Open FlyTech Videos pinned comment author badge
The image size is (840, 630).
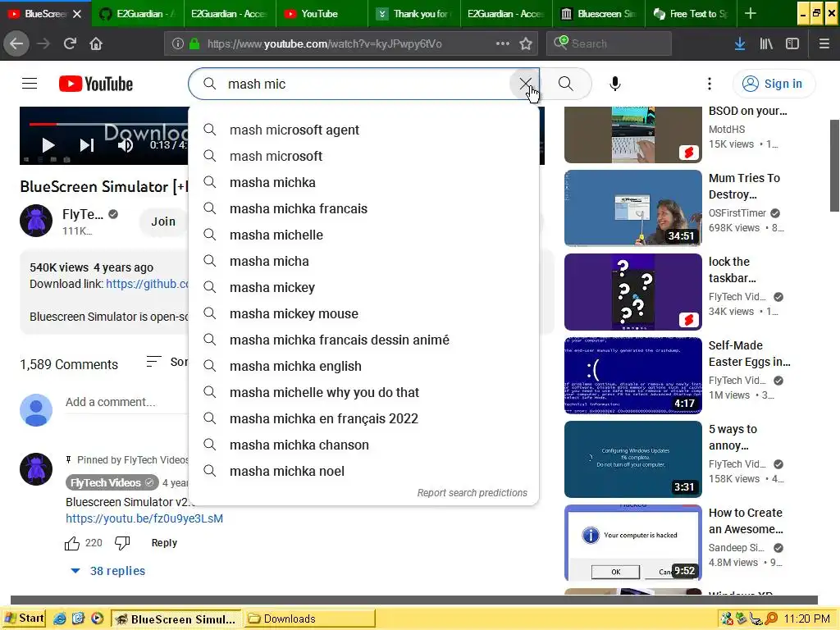pos(112,482)
